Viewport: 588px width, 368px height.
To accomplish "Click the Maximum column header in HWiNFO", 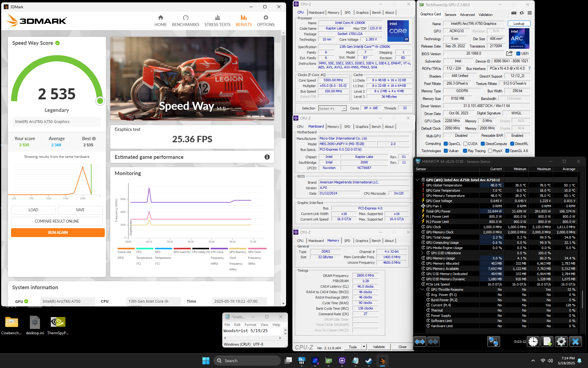I will (544, 169).
